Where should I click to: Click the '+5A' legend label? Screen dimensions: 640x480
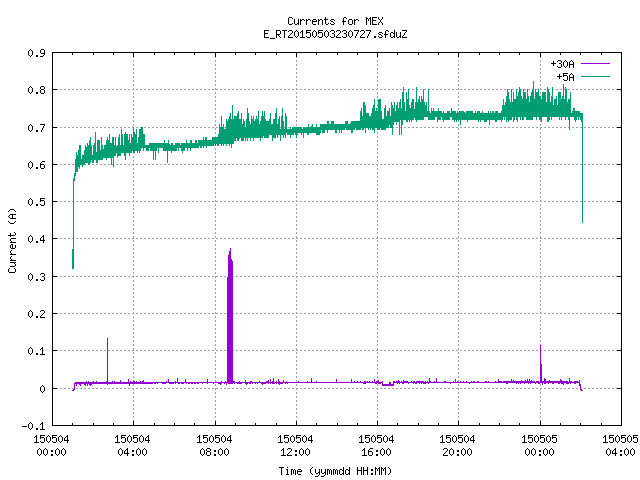pos(565,77)
